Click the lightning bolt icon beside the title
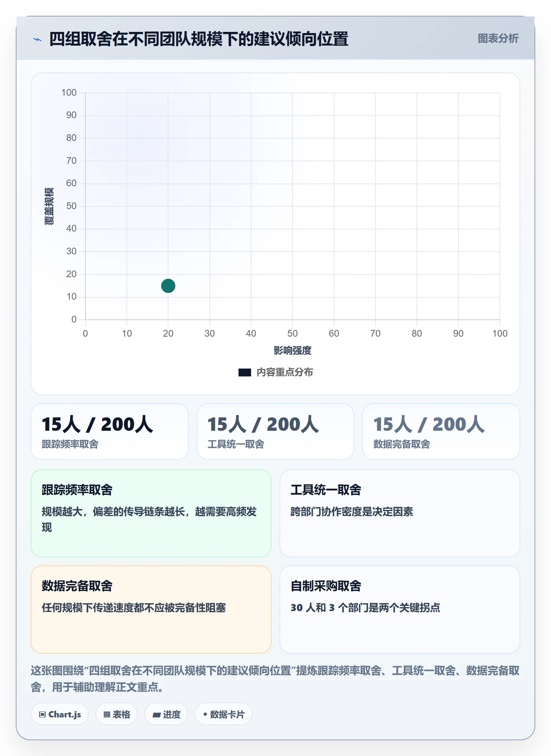 (x=37, y=39)
